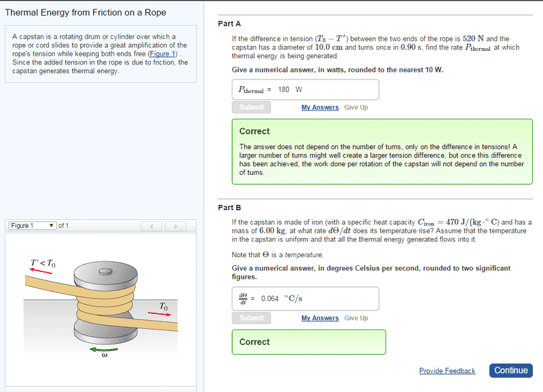Click the Part B Correct feedback box
This screenshot has height=392, width=543.
click(x=309, y=342)
